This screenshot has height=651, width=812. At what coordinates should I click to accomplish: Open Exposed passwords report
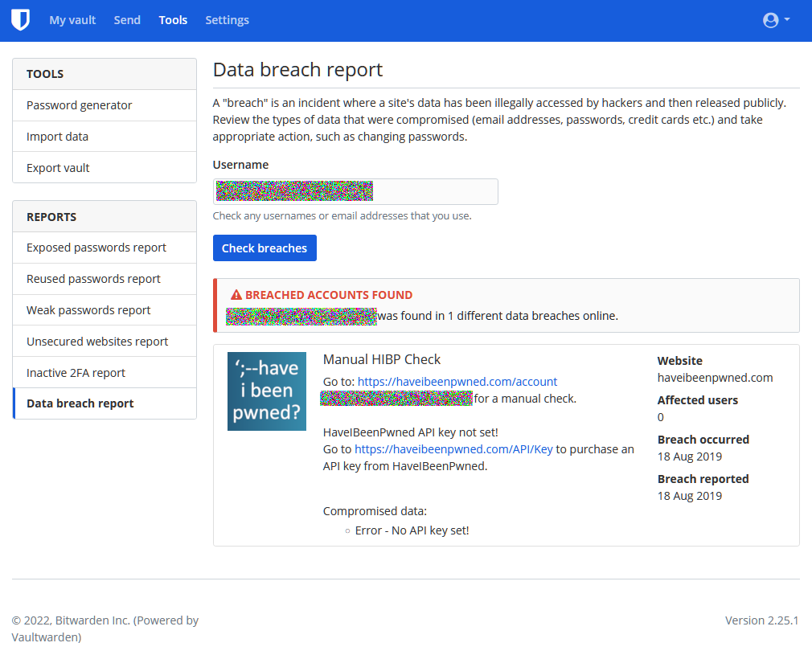click(104, 248)
